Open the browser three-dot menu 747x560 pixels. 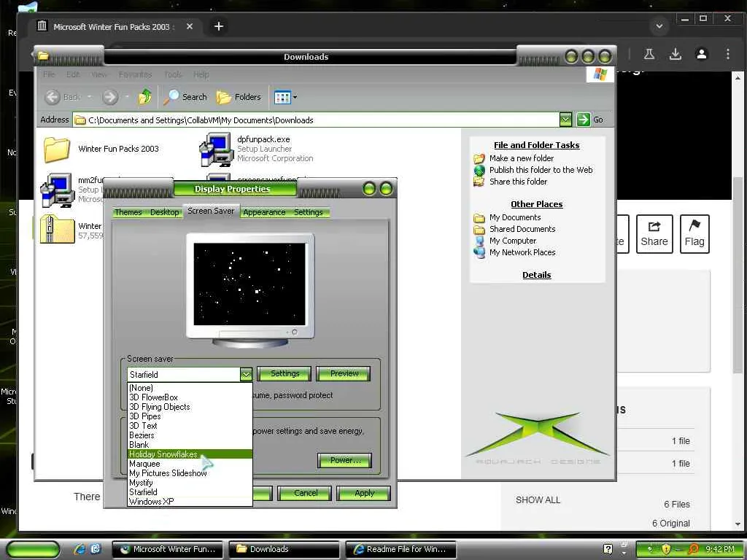(727, 54)
